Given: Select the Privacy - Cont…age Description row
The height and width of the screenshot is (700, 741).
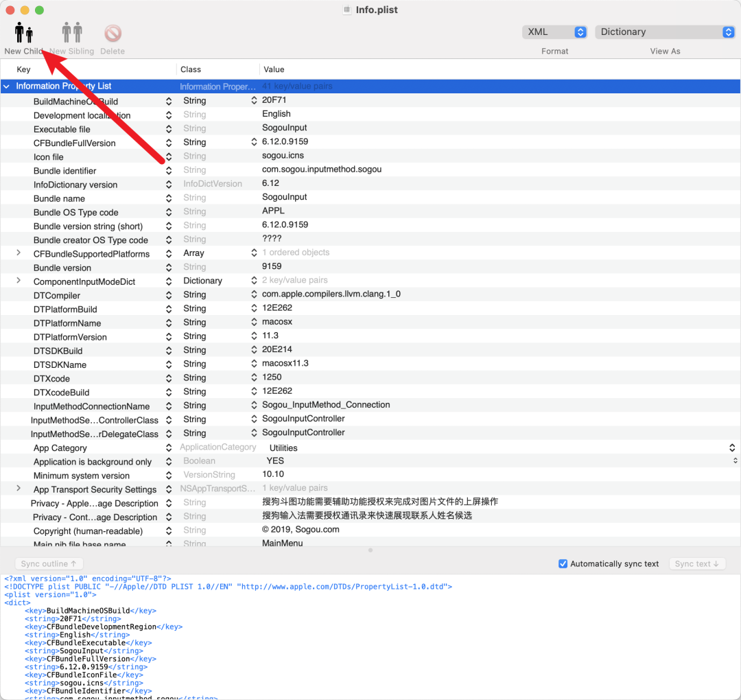Looking at the screenshot, I should click(370, 516).
